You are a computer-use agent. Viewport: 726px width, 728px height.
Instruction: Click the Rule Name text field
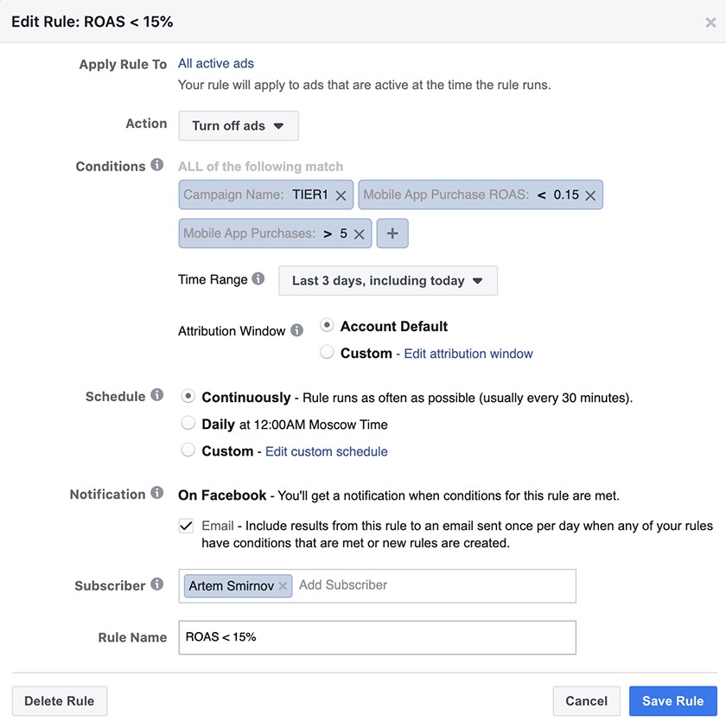(x=377, y=637)
